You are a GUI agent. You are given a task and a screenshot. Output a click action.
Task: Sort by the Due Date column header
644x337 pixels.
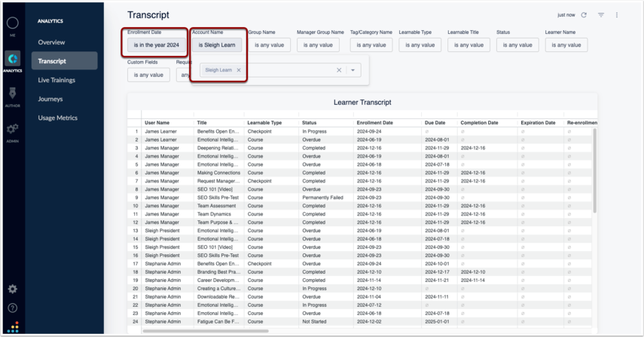pos(435,123)
